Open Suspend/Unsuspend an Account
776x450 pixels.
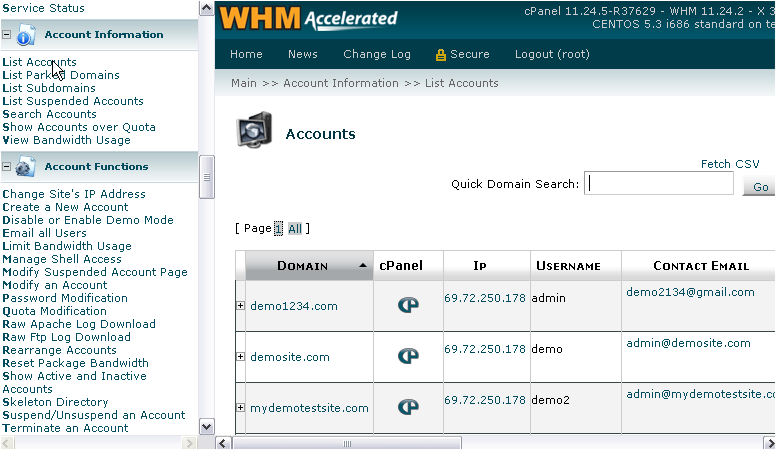tap(94, 415)
